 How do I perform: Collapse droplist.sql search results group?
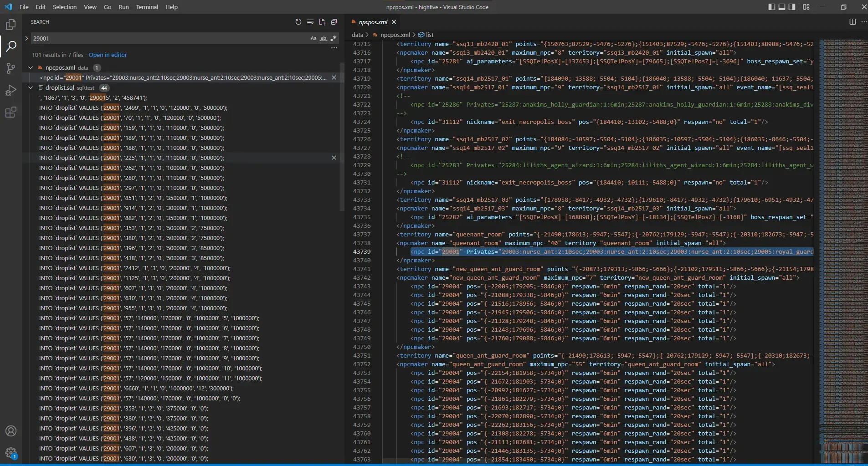(31, 87)
